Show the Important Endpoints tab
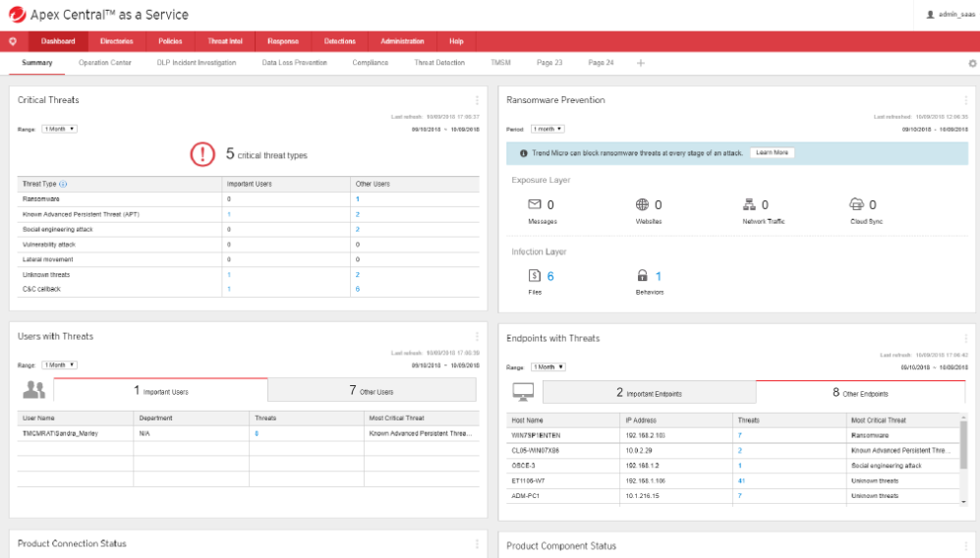This screenshot has width=980, height=558. tap(650, 392)
